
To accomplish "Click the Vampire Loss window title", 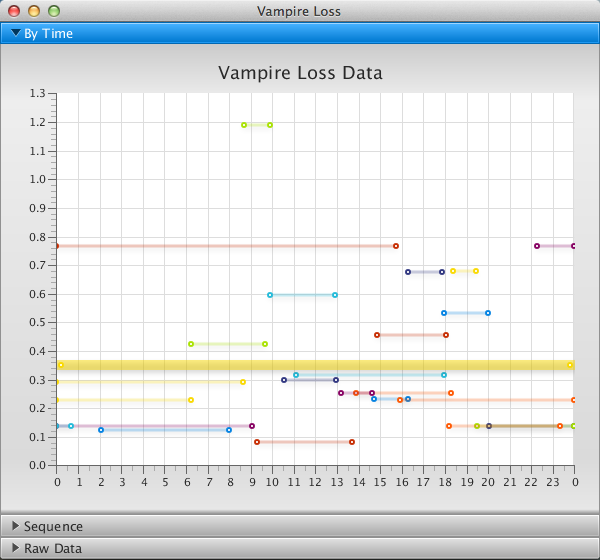I will click(299, 11).
